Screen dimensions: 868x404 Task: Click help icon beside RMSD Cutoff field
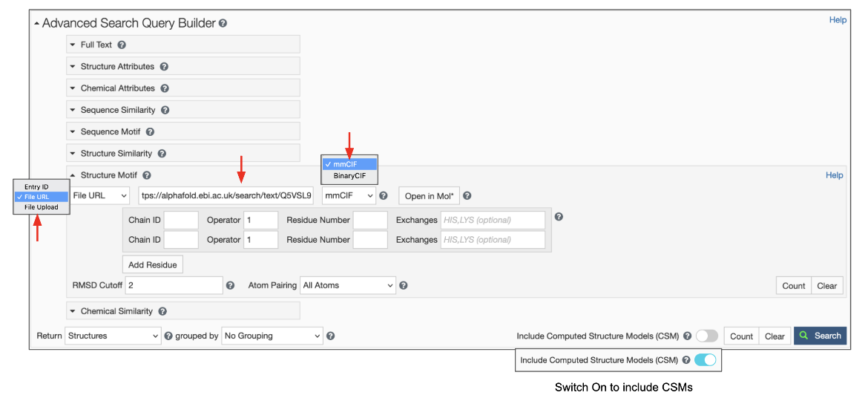click(x=230, y=285)
